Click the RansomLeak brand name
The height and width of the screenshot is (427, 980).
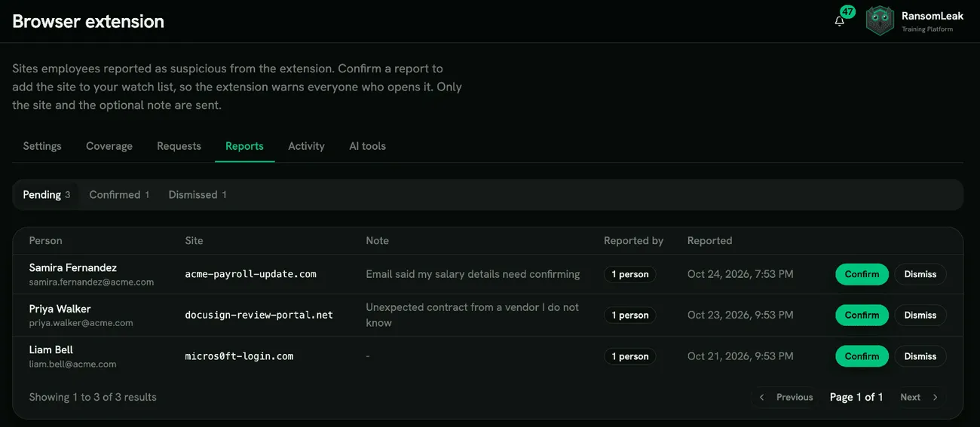(x=933, y=16)
